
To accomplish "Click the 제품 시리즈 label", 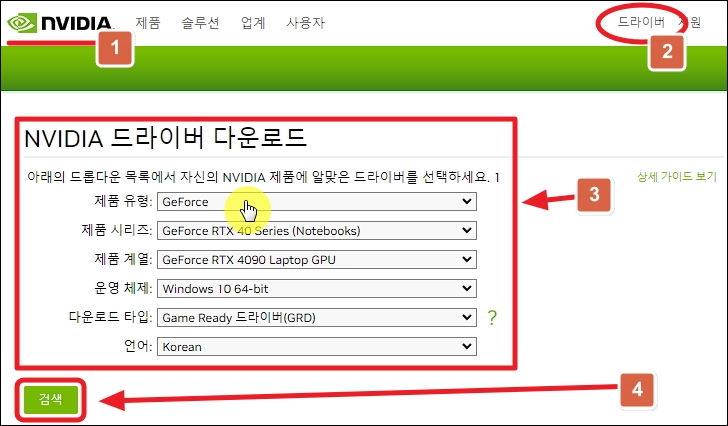I will pyautogui.click(x=117, y=230).
